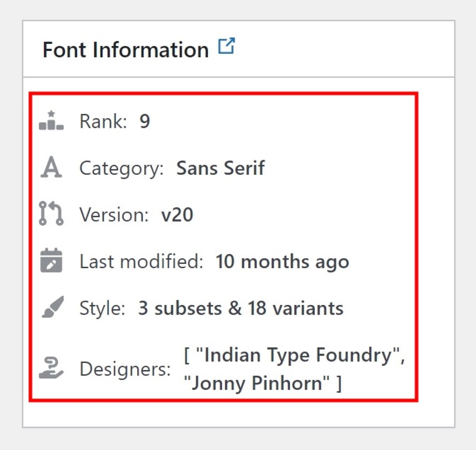Click the hand icon beside Designers
The height and width of the screenshot is (450, 476).
coord(51,368)
